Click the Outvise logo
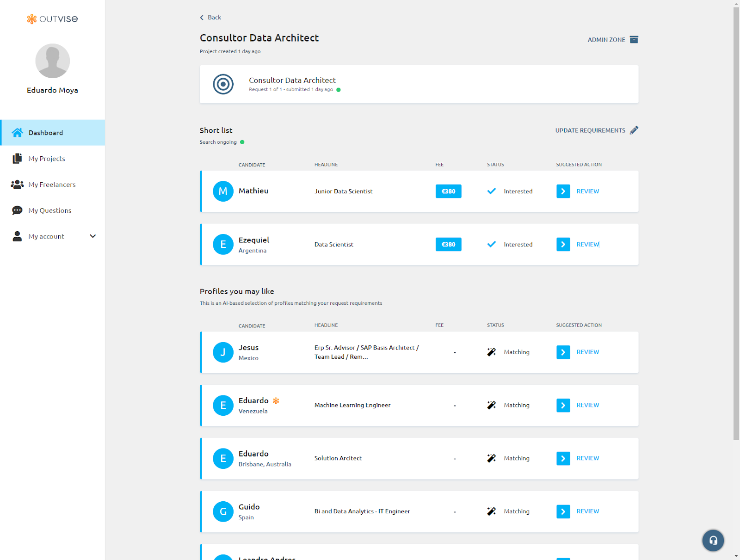740x560 pixels. tap(52, 19)
